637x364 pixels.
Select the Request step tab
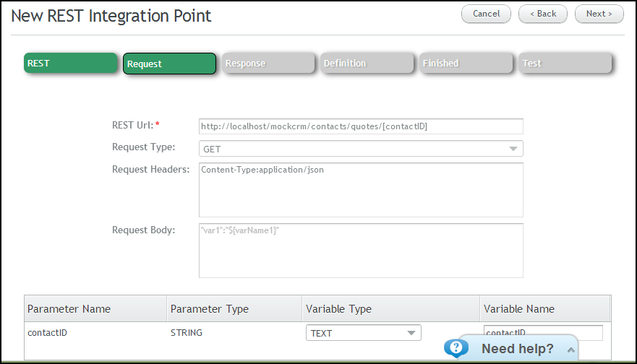pyautogui.click(x=169, y=64)
